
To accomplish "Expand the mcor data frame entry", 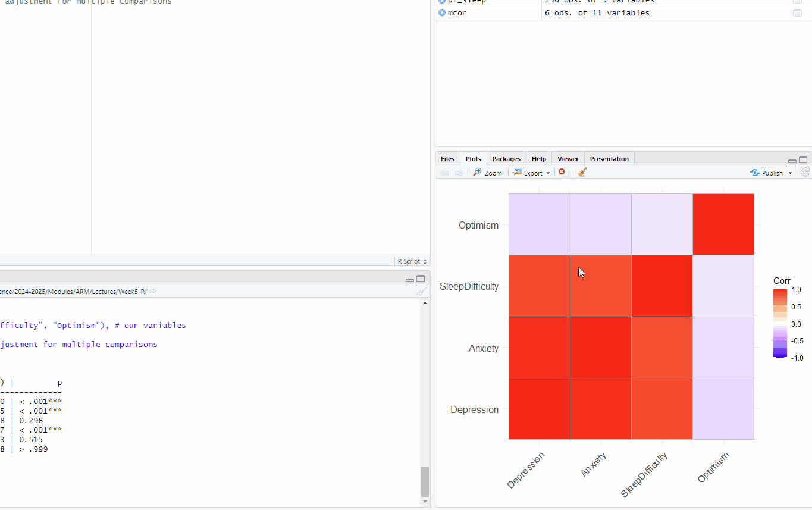I will click(442, 12).
